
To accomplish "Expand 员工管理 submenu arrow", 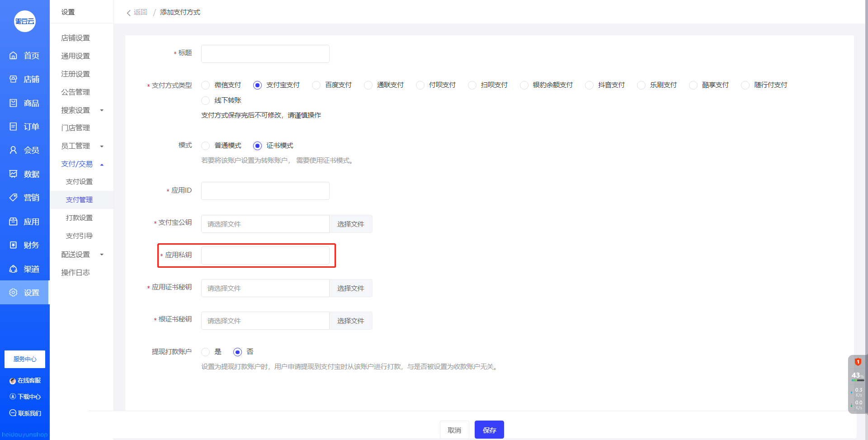I will [102, 147].
